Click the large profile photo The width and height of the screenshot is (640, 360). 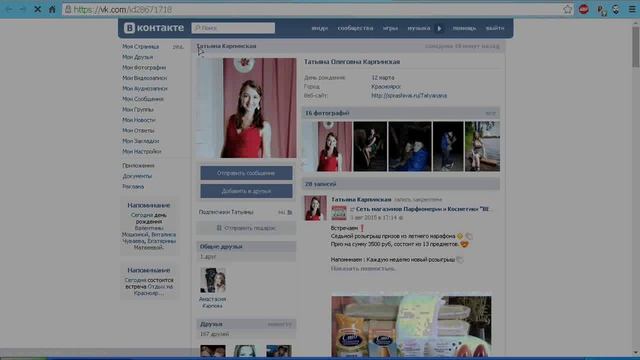(246, 108)
